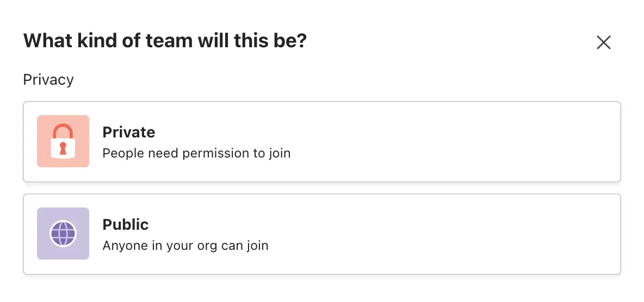Click "People need permission to join" description
The width and height of the screenshot is (644, 302).
(x=196, y=153)
